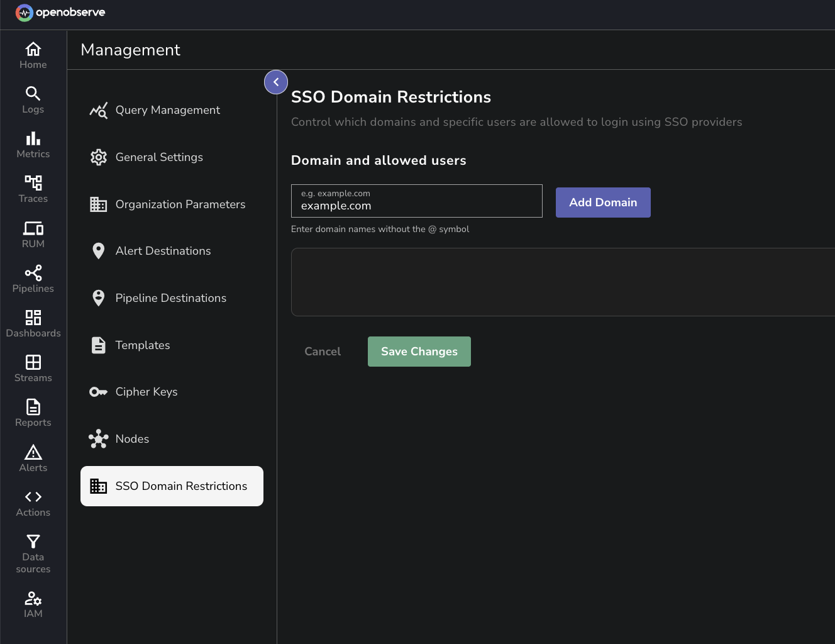Viewport: 835px width, 644px height.
Task: Cancel the SSO domain changes
Action: [323, 352]
